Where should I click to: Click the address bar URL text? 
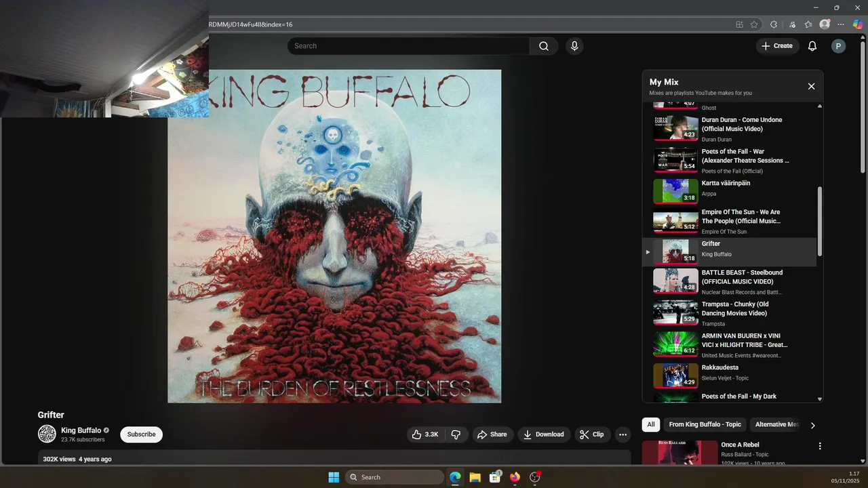click(x=251, y=24)
